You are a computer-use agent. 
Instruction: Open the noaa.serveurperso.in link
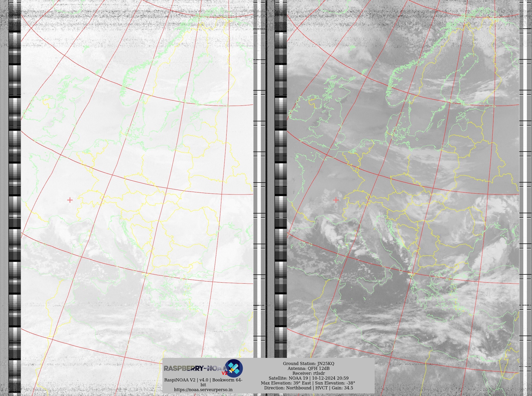click(x=203, y=390)
